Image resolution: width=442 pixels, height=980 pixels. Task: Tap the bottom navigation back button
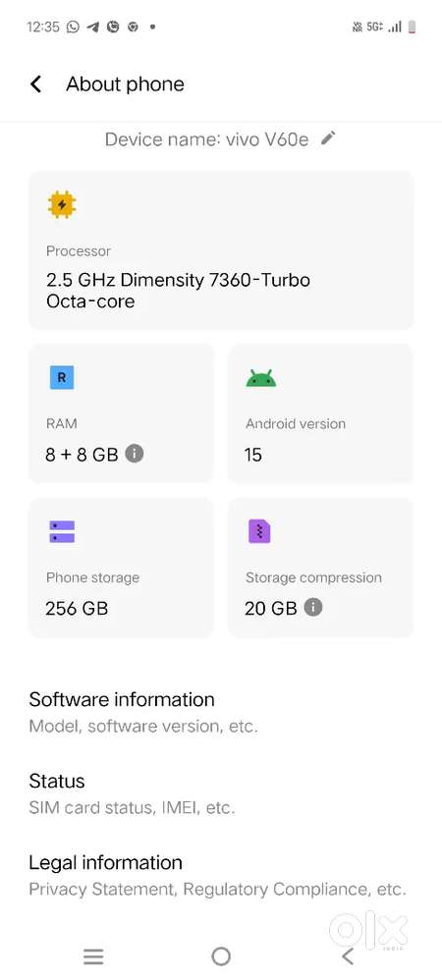click(x=348, y=956)
